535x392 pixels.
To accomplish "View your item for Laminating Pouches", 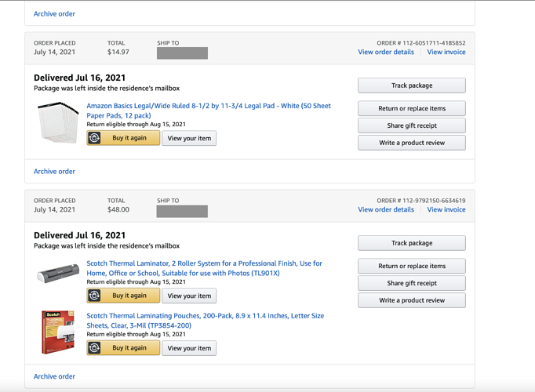I will pos(189,348).
